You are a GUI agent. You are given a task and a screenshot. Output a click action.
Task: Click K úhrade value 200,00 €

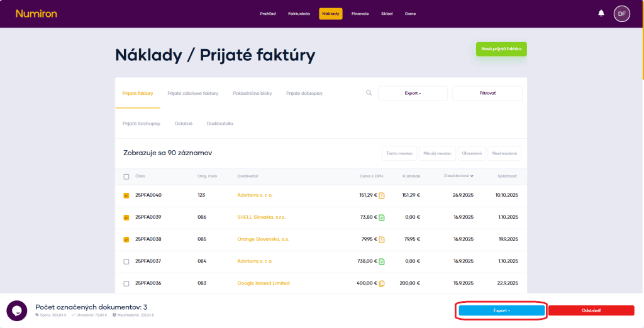[x=409, y=283]
